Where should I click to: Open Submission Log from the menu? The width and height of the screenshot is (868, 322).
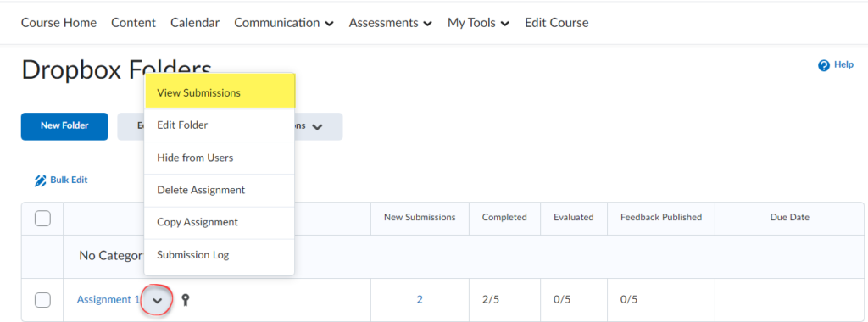tap(220, 255)
